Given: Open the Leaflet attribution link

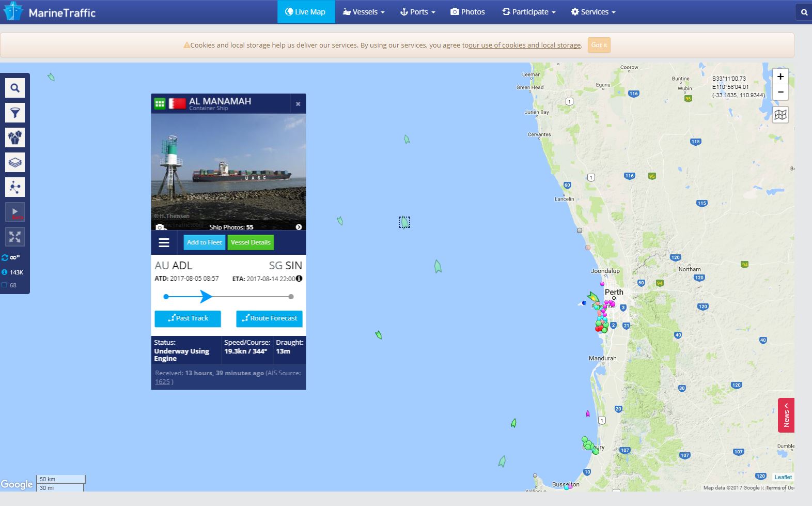Looking at the screenshot, I should tap(783, 477).
